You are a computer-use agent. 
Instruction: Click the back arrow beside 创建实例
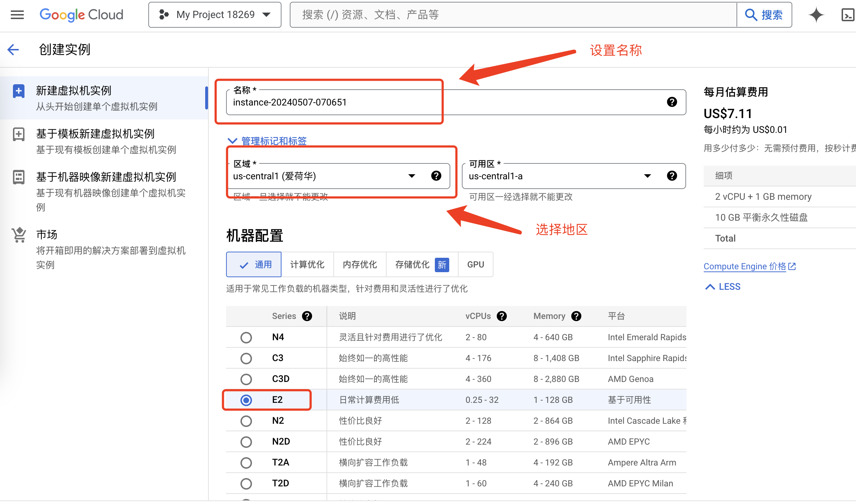[x=13, y=49]
